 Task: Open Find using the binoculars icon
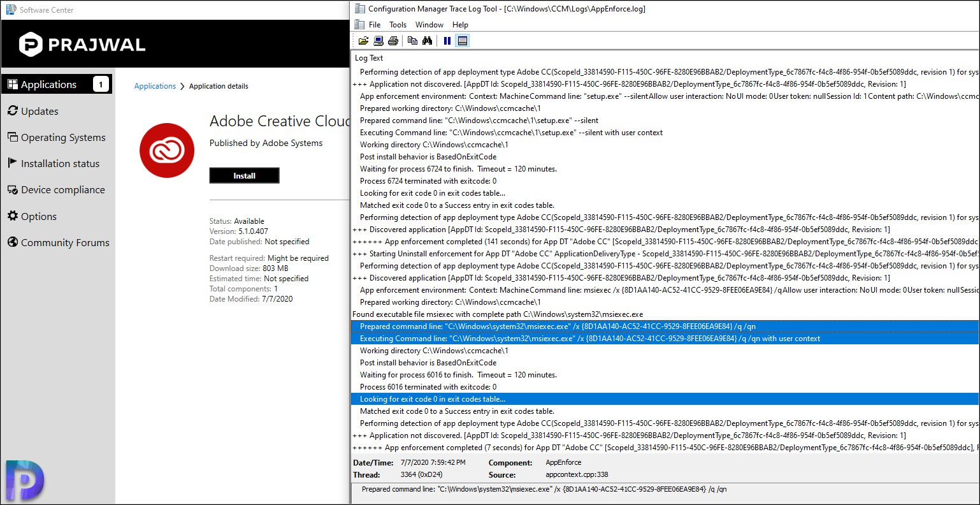click(428, 41)
